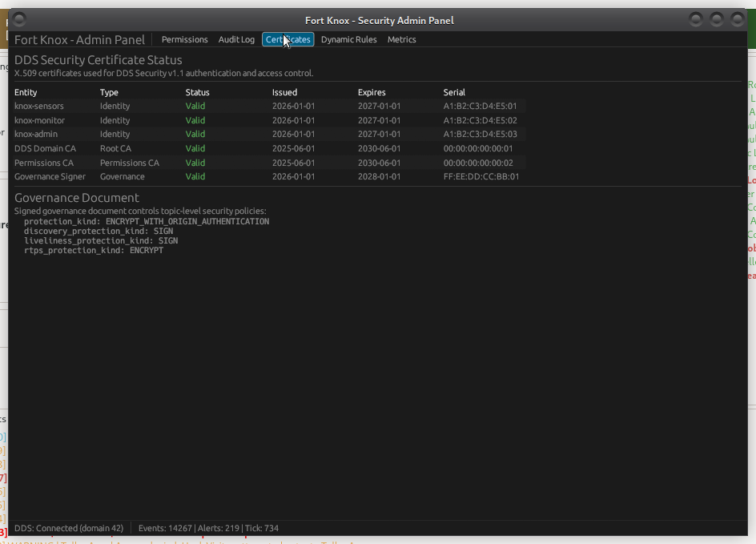Click the DDS connection status indicator

tap(69, 528)
